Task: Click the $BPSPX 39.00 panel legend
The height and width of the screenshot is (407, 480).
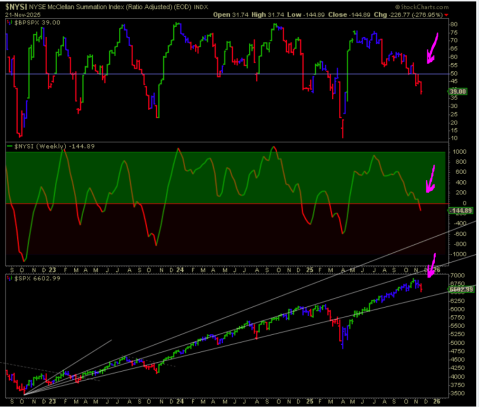Action: (37, 23)
